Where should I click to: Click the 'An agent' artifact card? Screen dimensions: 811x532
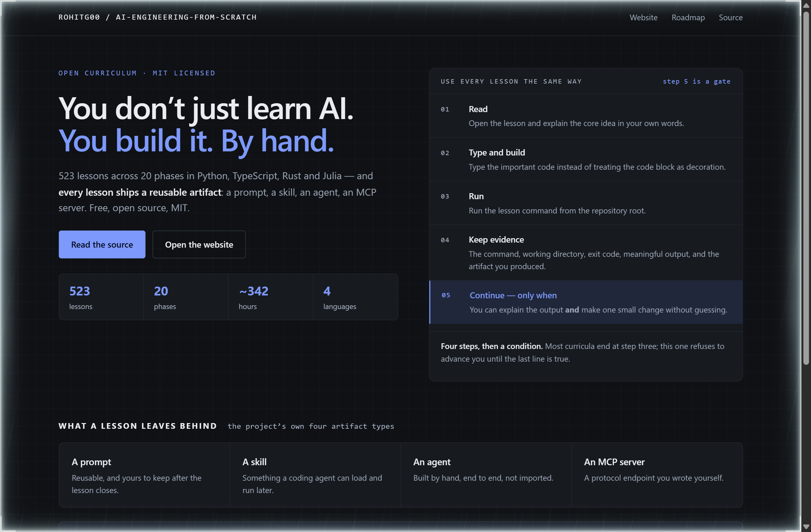tap(486, 475)
